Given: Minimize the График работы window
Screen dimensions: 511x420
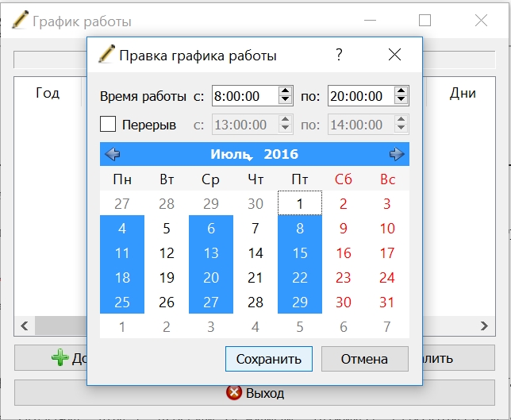Looking at the screenshot, I should pyautogui.click(x=370, y=20).
